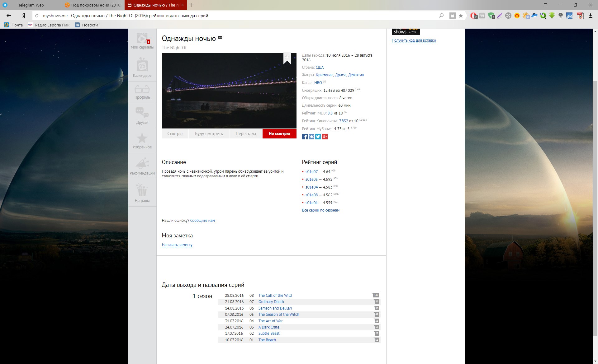
Task: Open the Новости VK bookmark
Action: point(86,25)
